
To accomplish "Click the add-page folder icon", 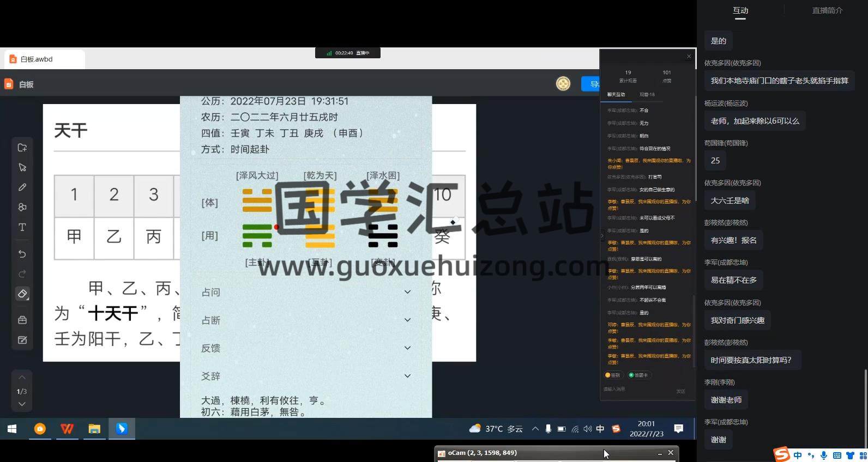I will (22, 148).
